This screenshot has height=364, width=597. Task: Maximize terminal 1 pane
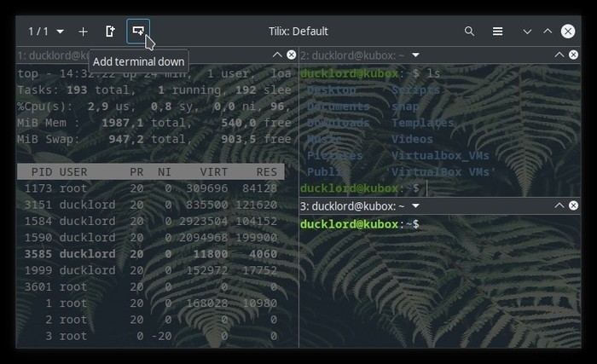277,55
